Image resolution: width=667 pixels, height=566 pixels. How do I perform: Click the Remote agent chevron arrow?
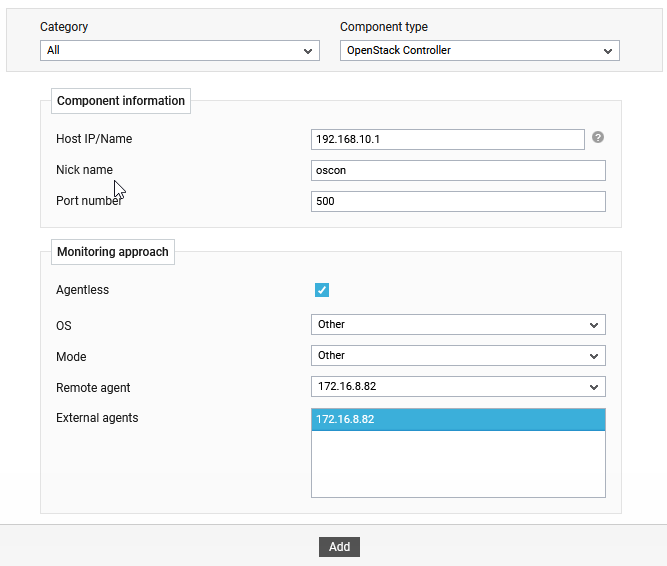pos(594,387)
